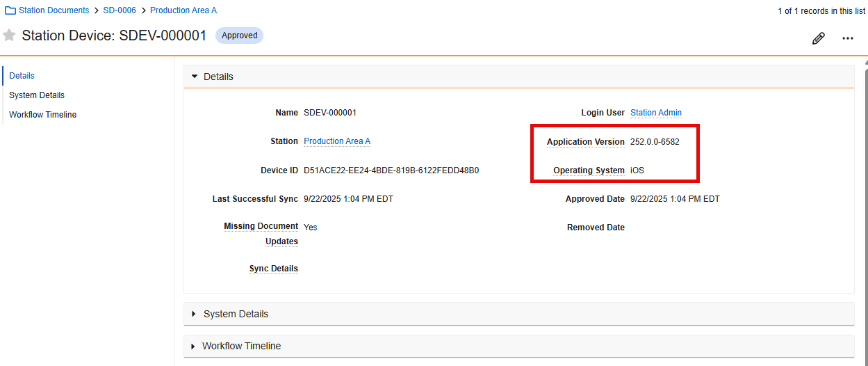Expand the System Details section
Viewport: 868px width, 366px height.
pos(194,314)
